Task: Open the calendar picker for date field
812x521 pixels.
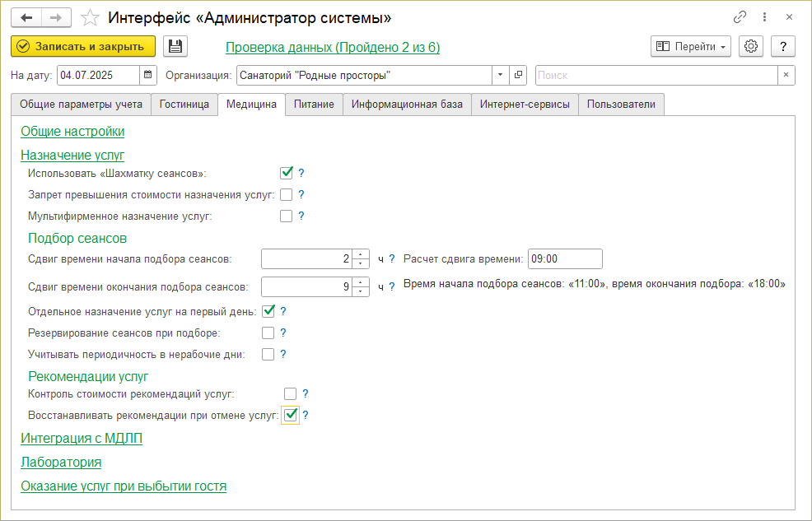Action: 148,75
